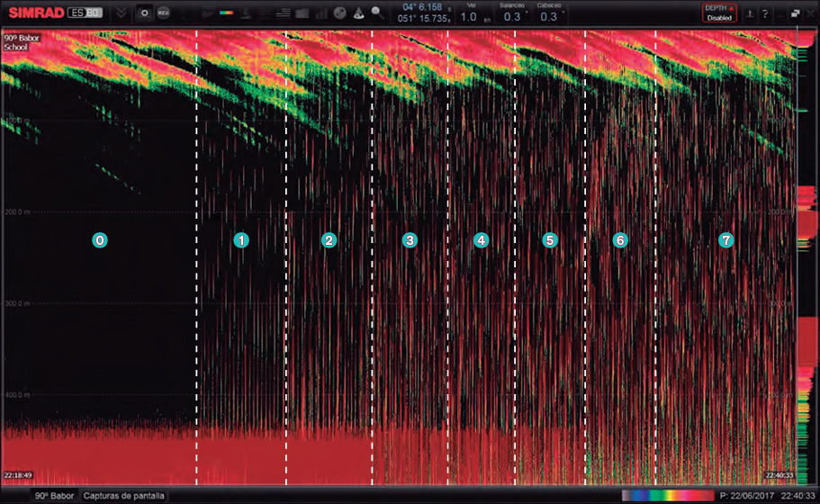Click the Vel speed readout
Viewport: 820px width, 504px height.
point(469,13)
